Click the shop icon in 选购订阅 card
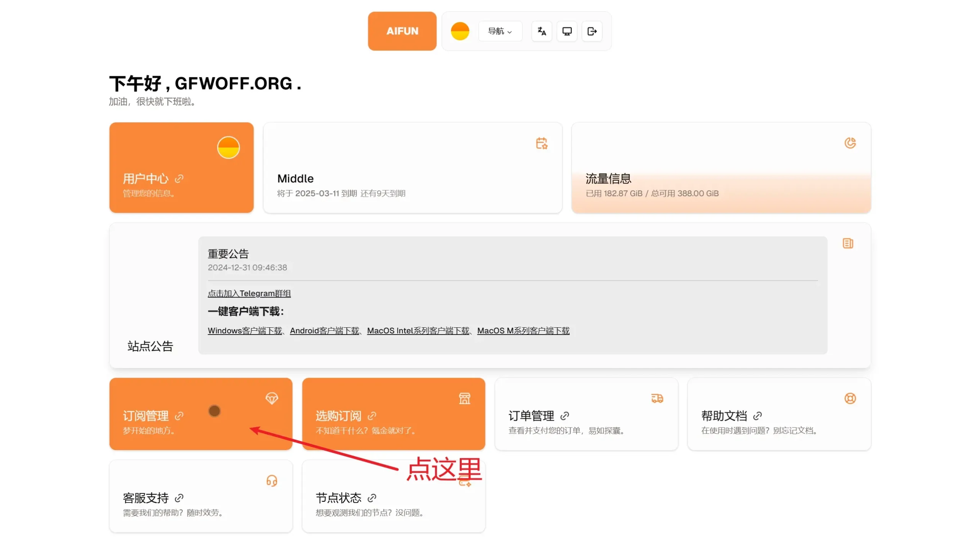The width and height of the screenshot is (980, 552). pyautogui.click(x=464, y=398)
